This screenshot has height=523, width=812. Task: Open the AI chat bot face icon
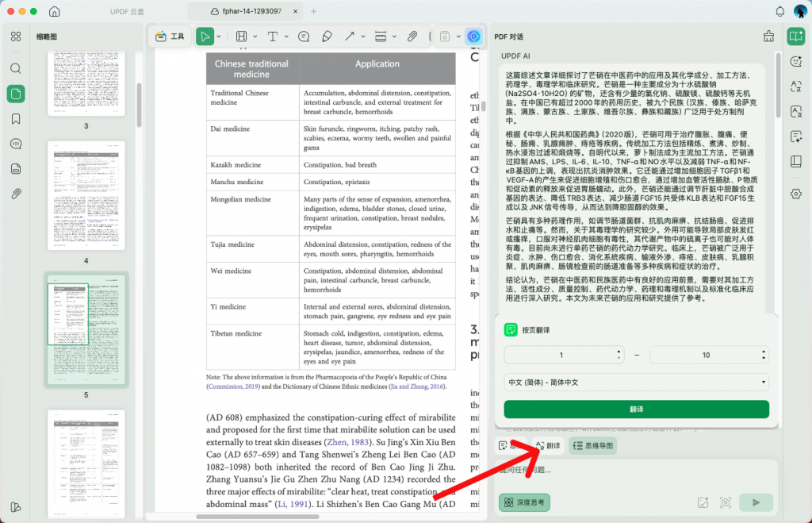click(x=796, y=61)
